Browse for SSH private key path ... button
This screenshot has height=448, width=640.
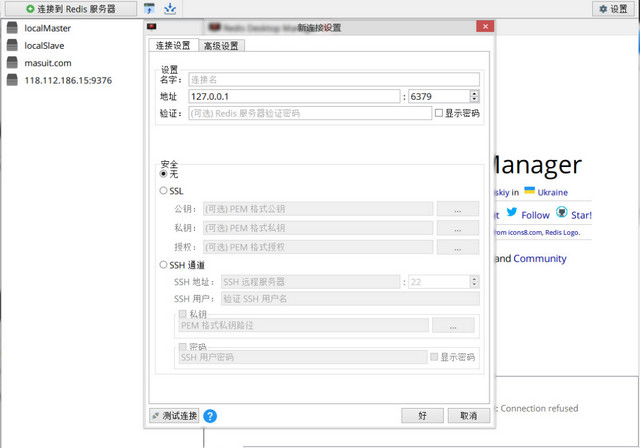click(453, 326)
